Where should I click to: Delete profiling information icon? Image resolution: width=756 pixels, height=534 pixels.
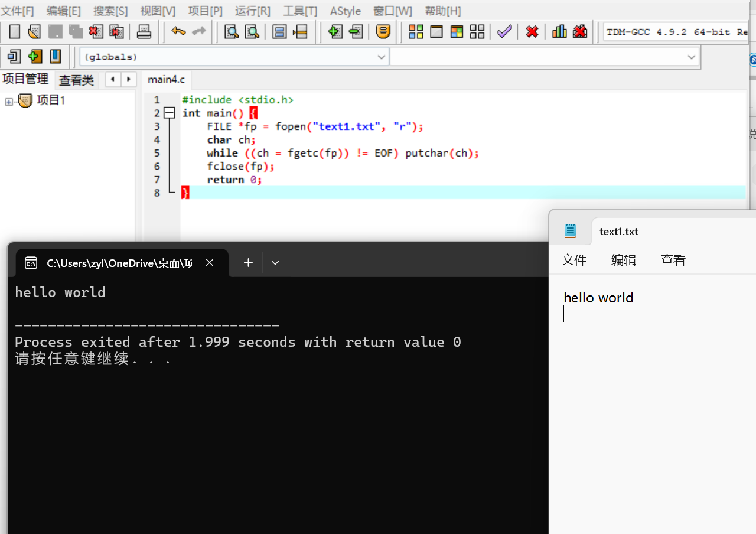click(x=580, y=31)
